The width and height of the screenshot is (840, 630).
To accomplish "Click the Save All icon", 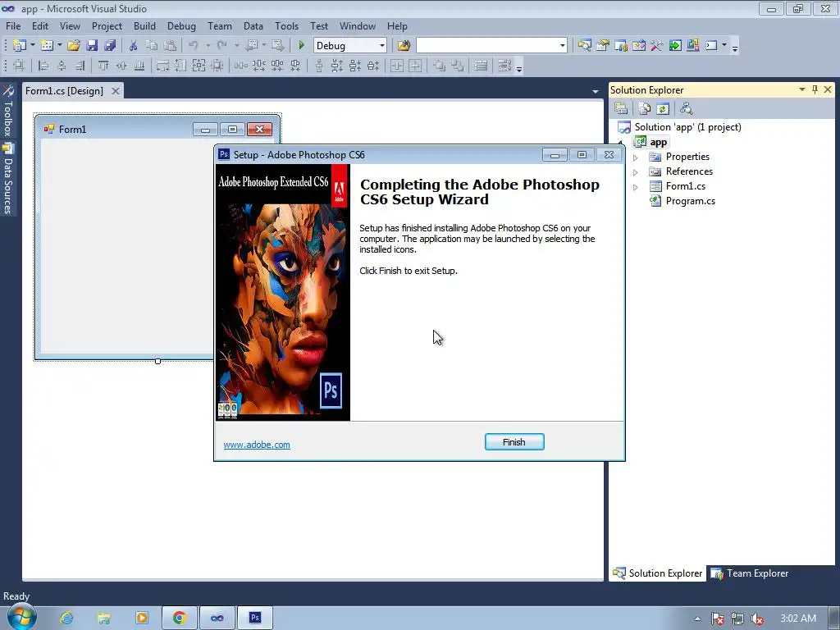I will point(110,46).
